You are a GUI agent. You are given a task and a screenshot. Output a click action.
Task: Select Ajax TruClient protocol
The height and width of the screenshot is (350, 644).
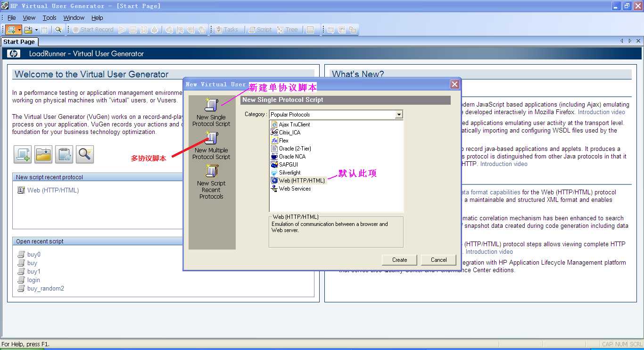coord(291,125)
